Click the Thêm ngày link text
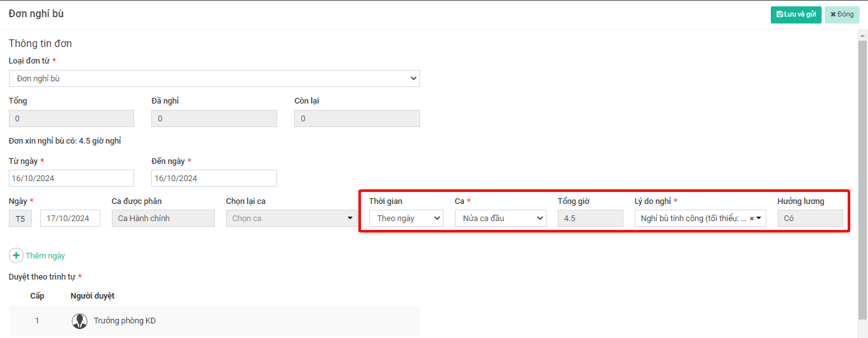Image resolution: width=868 pixels, height=338 pixels. (45, 255)
